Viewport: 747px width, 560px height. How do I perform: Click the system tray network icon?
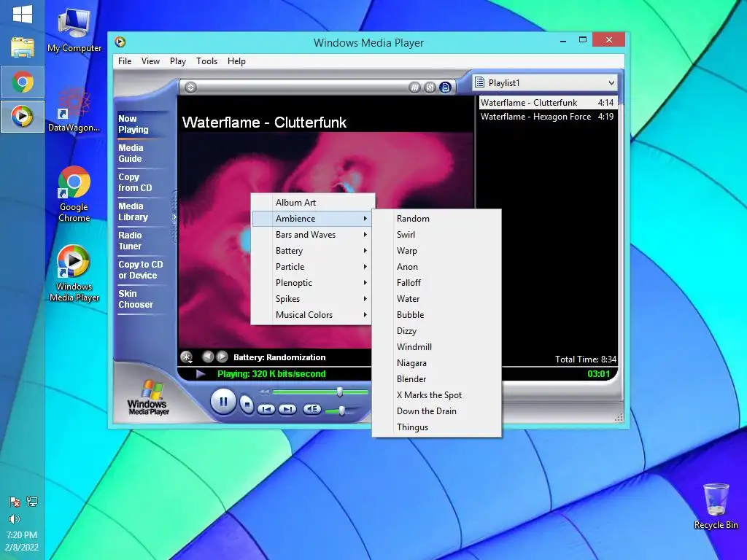tap(32, 501)
